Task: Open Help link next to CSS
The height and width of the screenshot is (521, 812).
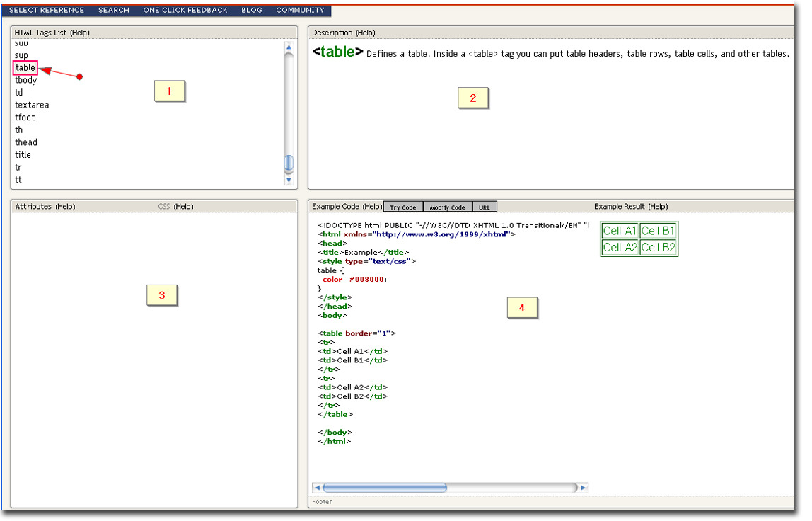Action: coord(183,206)
